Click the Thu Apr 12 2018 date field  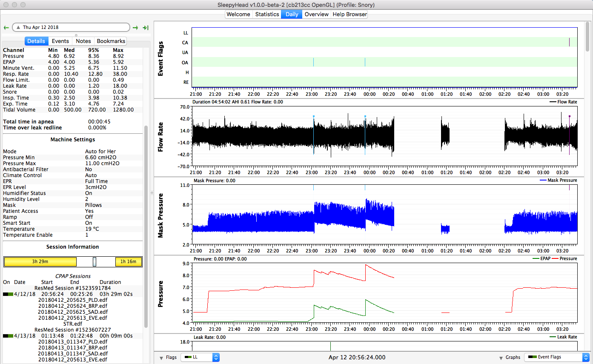point(71,27)
